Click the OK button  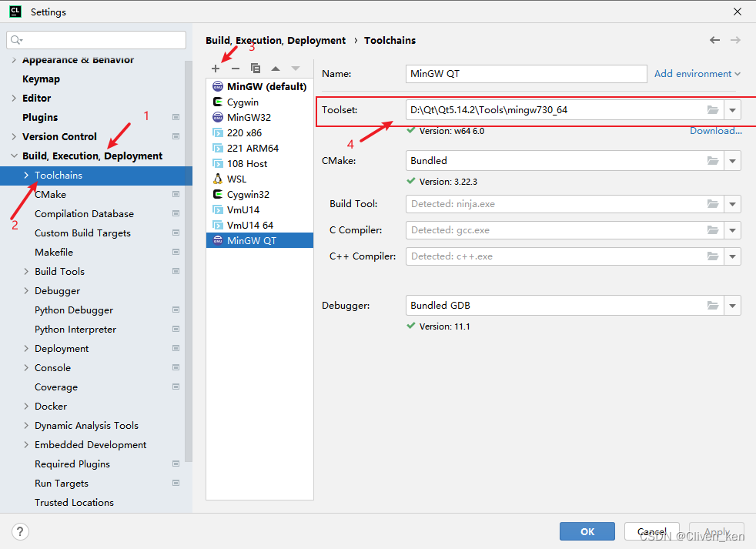[x=587, y=531]
